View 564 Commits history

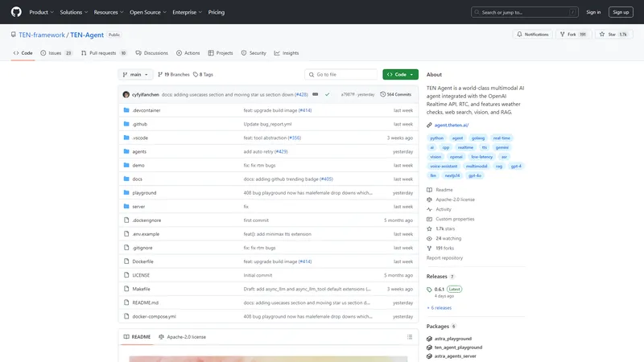396,94
